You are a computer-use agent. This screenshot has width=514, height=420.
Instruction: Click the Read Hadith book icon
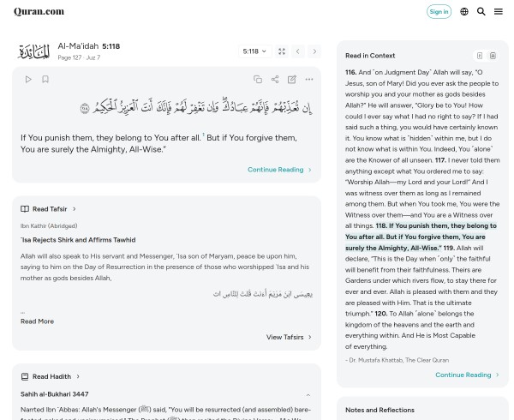click(25, 376)
